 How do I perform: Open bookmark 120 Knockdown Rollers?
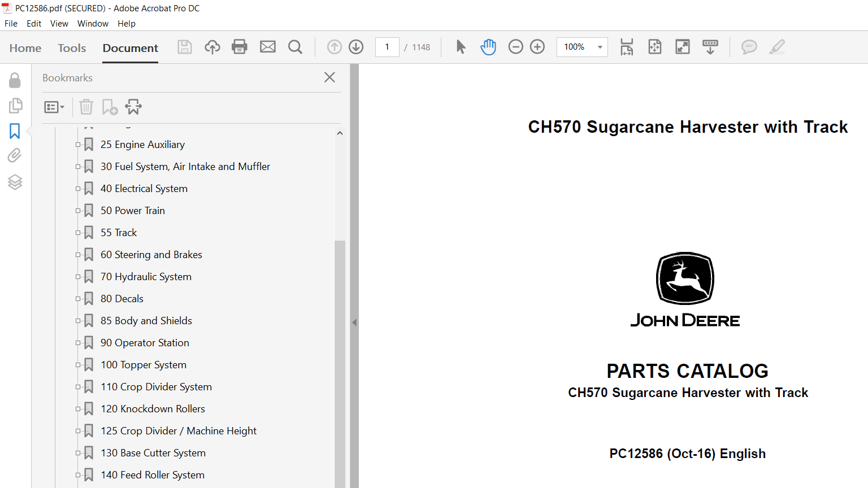click(153, 409)
